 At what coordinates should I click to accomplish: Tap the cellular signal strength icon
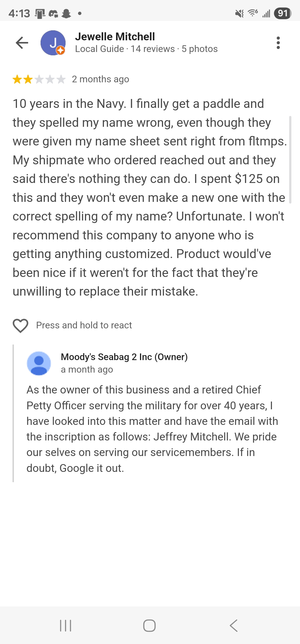click(266, 13)
